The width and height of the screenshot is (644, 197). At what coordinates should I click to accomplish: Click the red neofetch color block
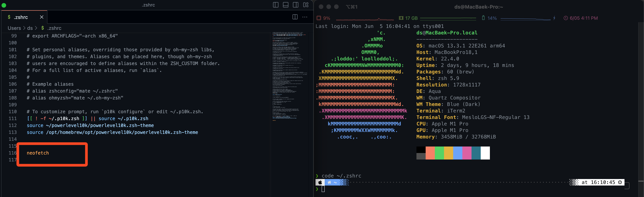tap(430, 153)
